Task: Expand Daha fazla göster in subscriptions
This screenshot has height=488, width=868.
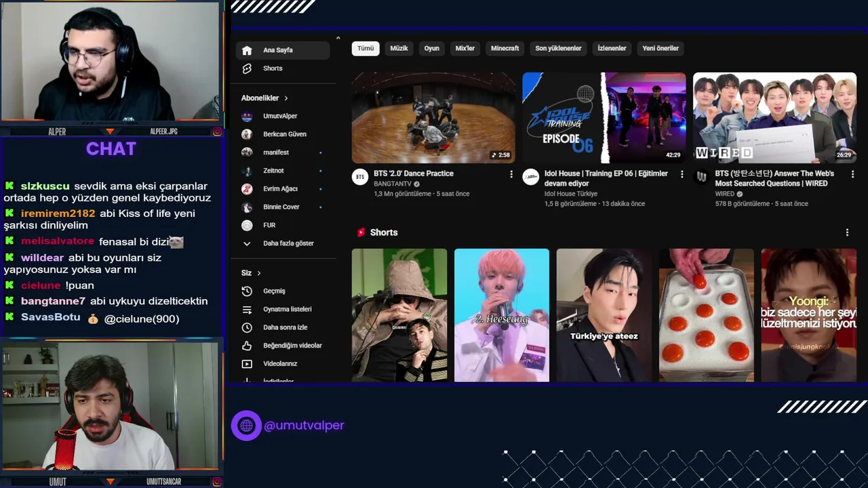Action: [279, 243]
